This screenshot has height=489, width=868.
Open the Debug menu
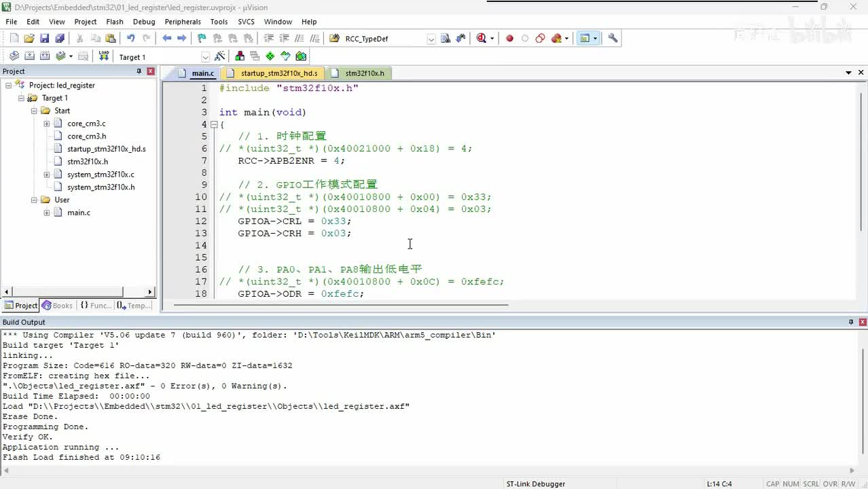pos(144,22)
